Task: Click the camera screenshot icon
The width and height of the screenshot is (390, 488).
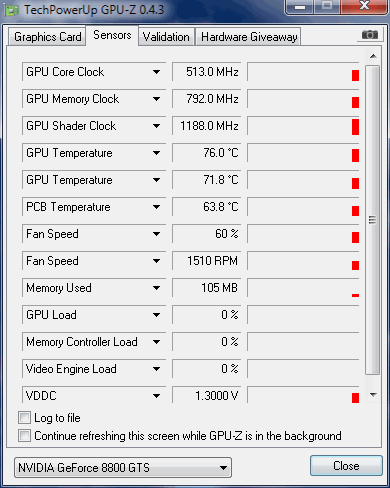Action: tap(370, 35)
